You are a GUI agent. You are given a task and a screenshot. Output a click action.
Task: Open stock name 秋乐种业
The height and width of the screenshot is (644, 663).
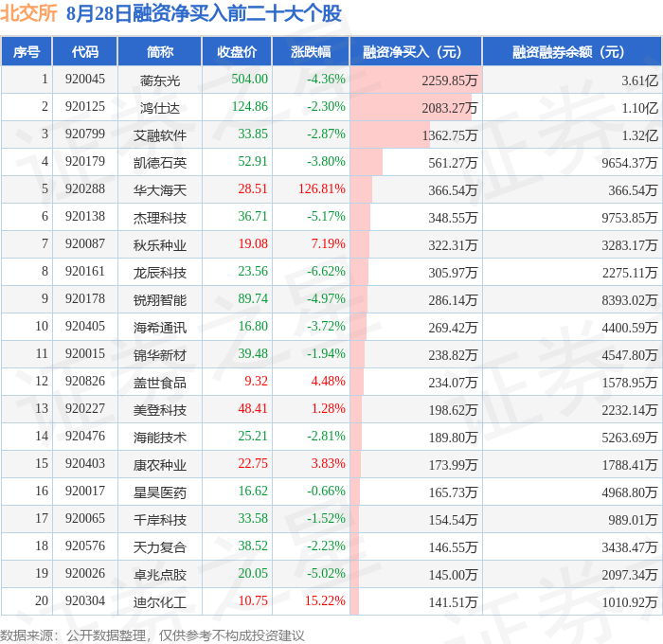(160, 245)
